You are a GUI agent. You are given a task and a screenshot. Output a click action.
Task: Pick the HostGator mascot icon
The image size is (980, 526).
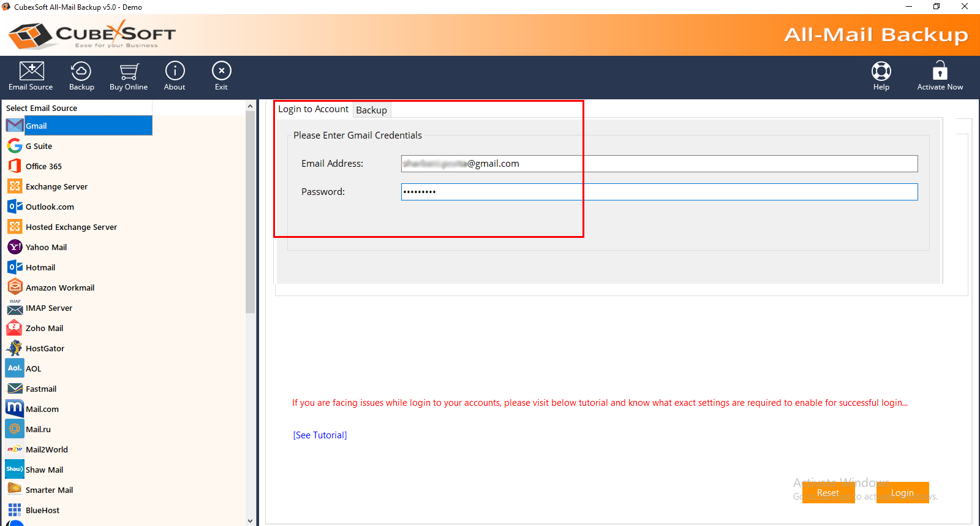tap(15, 348)
